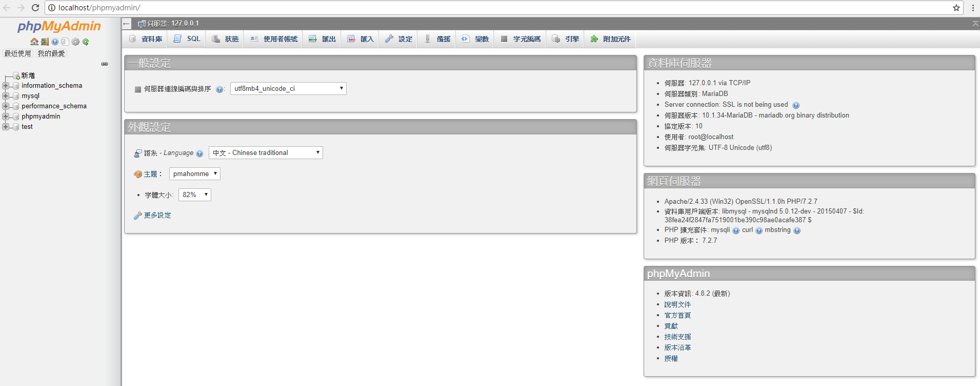This screenshot has width=980, height=386.
Task: Click the collapse navigation panel arrow icon
Action: point(127,24)
